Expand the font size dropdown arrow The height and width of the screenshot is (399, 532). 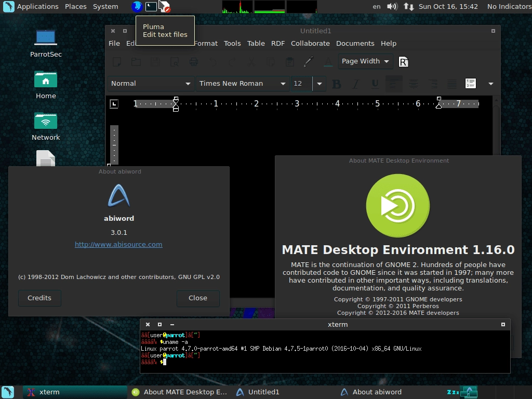(x=320, y=84)
